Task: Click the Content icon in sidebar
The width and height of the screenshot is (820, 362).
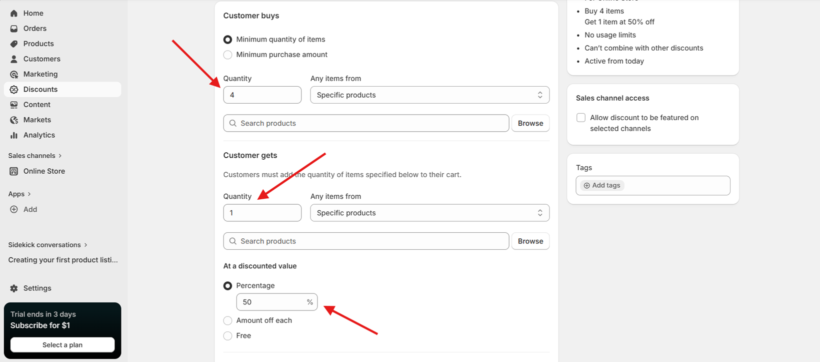Action: coord(14,105)
